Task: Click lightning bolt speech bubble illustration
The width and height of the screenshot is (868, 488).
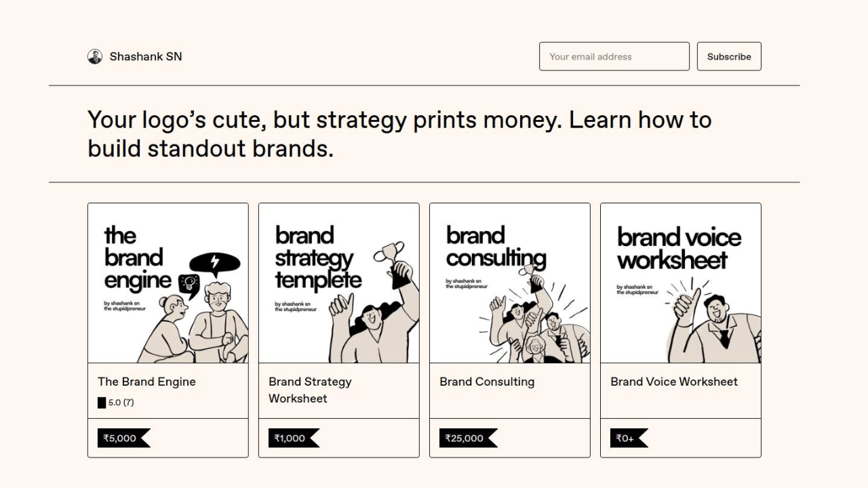Action: click(214, 264)
